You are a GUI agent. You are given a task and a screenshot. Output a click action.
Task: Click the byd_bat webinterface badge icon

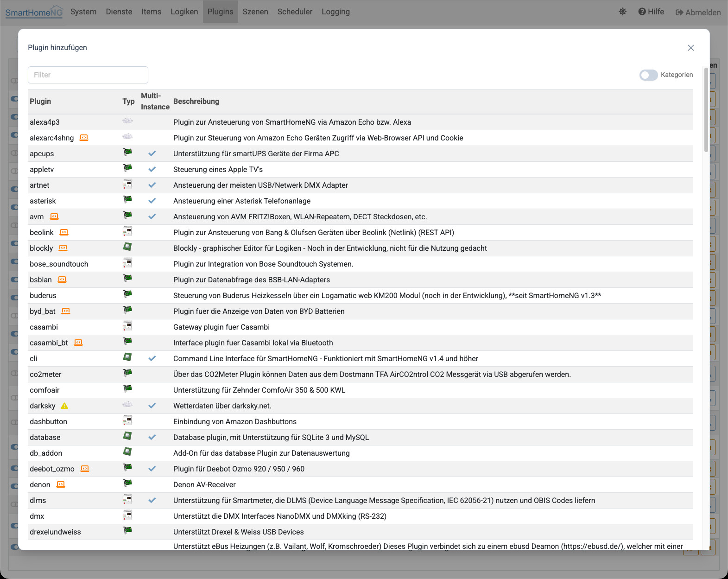[66, 311]
